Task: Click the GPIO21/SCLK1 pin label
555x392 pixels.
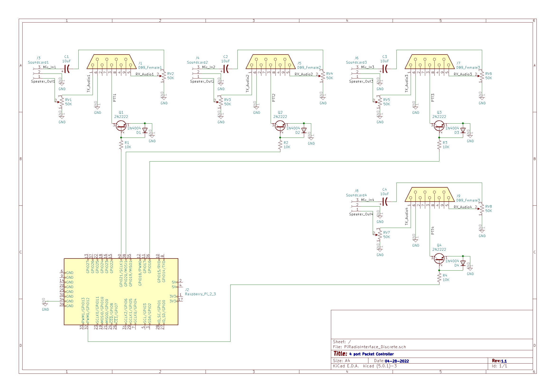Action: (121, 274)
